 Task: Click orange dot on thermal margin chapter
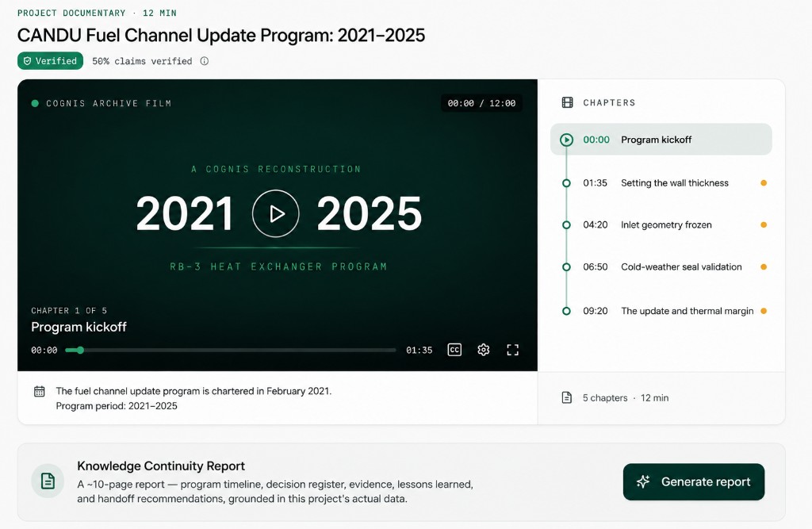tap(764, 311)
